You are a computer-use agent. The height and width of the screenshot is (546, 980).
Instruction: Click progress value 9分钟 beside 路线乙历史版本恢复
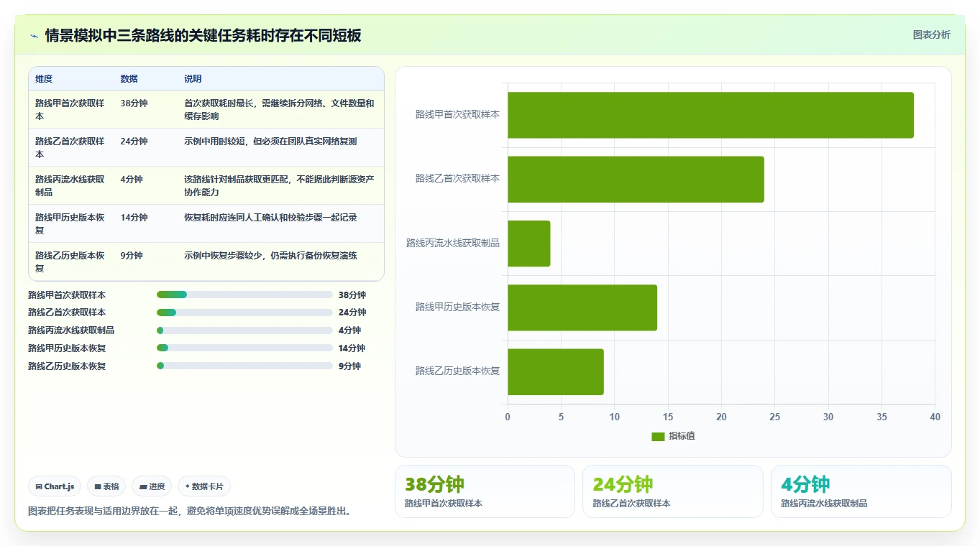(349, 366)
